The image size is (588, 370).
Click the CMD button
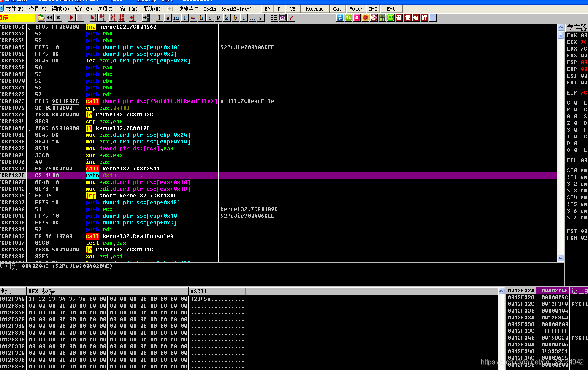(x=373, y=8)
